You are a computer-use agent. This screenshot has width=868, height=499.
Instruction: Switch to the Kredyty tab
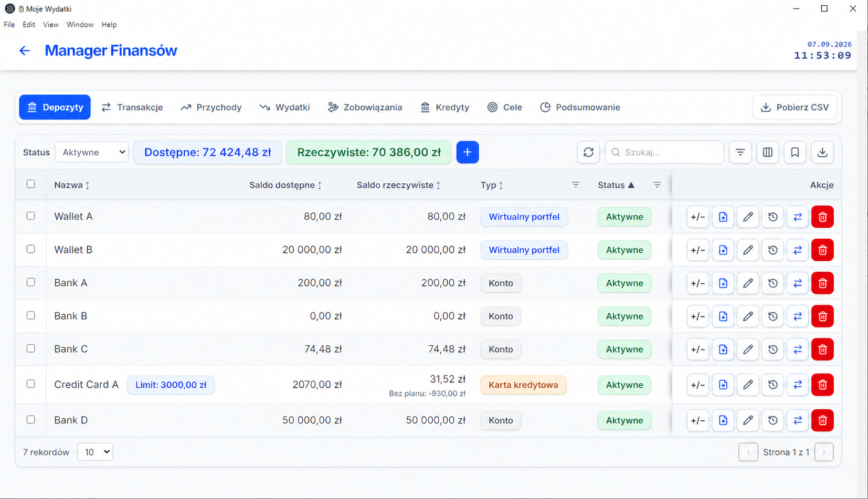(445, 107)
